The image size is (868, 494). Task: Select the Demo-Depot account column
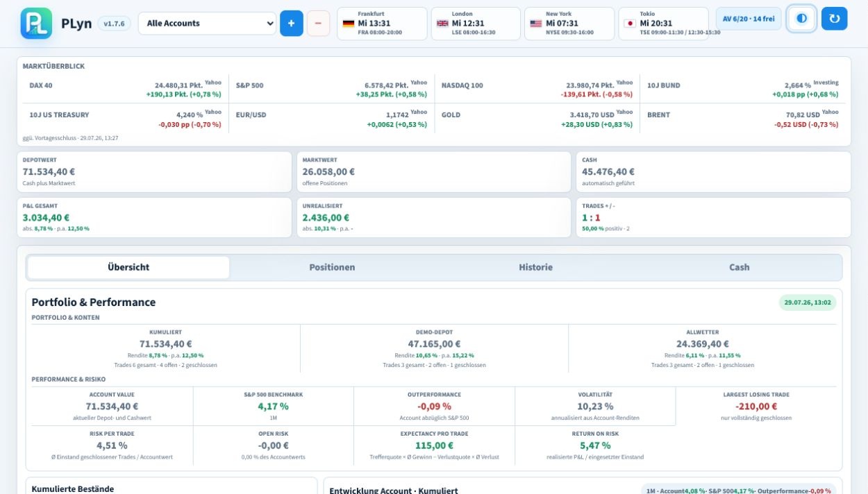click(434, 348)
